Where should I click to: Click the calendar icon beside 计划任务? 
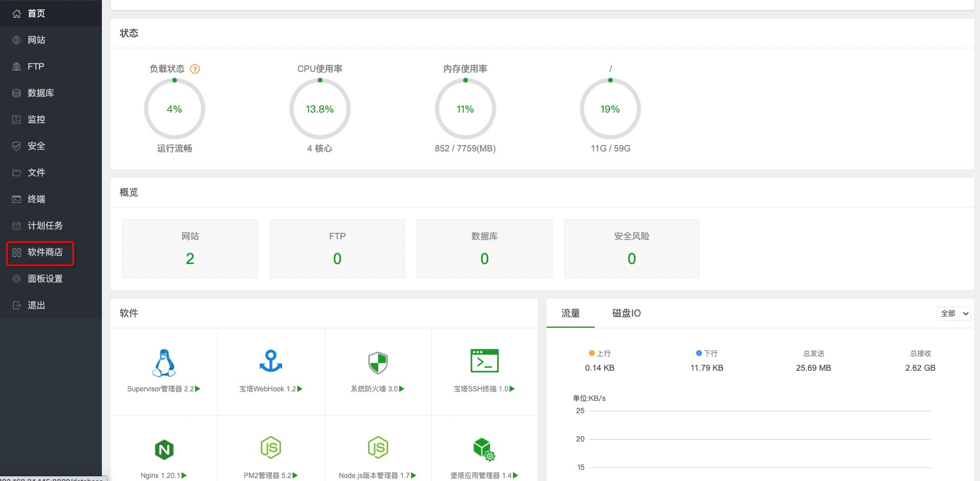[16, 226]
